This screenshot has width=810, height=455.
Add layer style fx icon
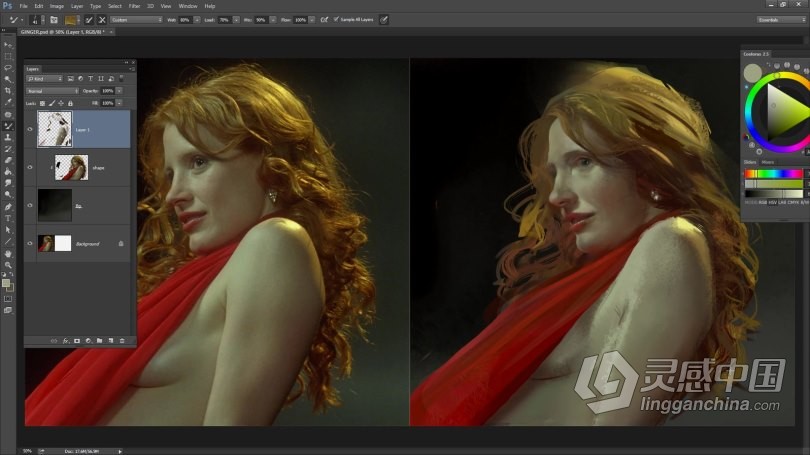pos(66,341)
